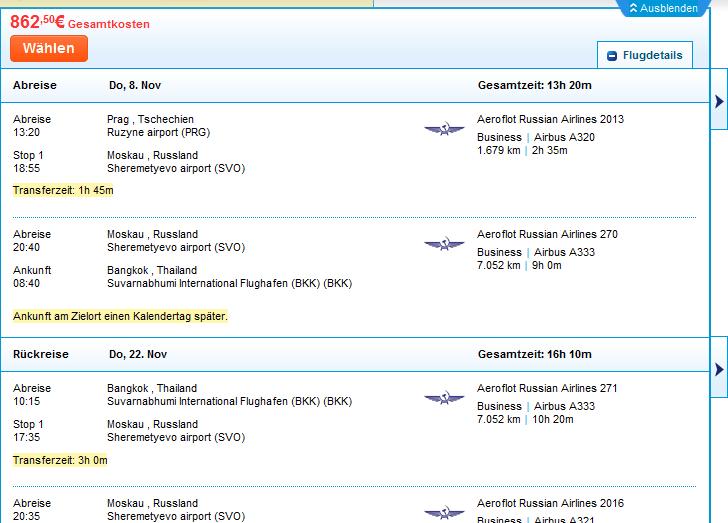
Task: Collapse the Flugdetails tab
Action: 644,55
